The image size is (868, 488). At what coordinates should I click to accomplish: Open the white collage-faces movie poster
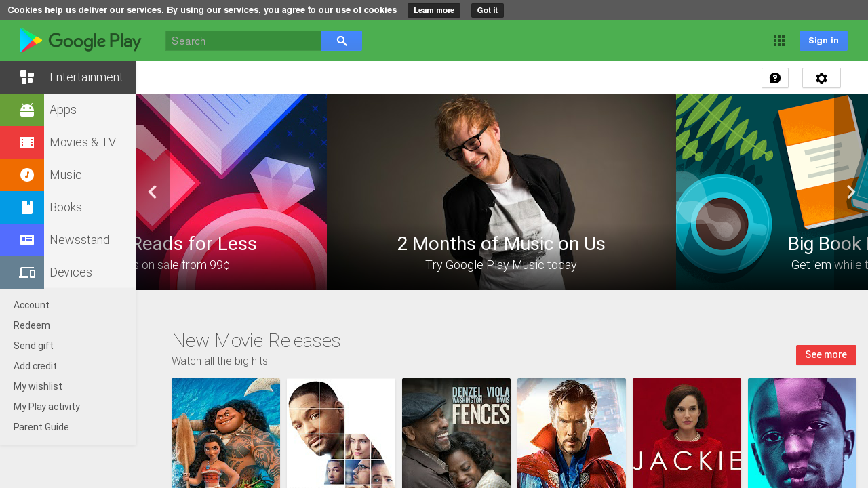click(341, 433)
